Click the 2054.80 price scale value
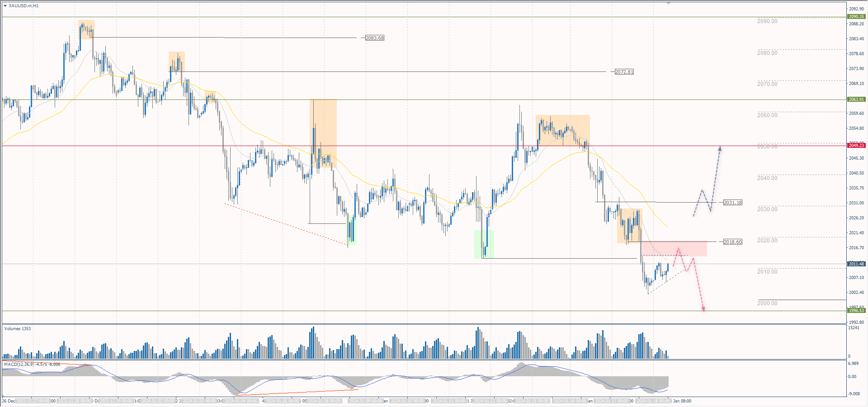Image resolution: width=868 pixels, height=407 pixels. 856,128
